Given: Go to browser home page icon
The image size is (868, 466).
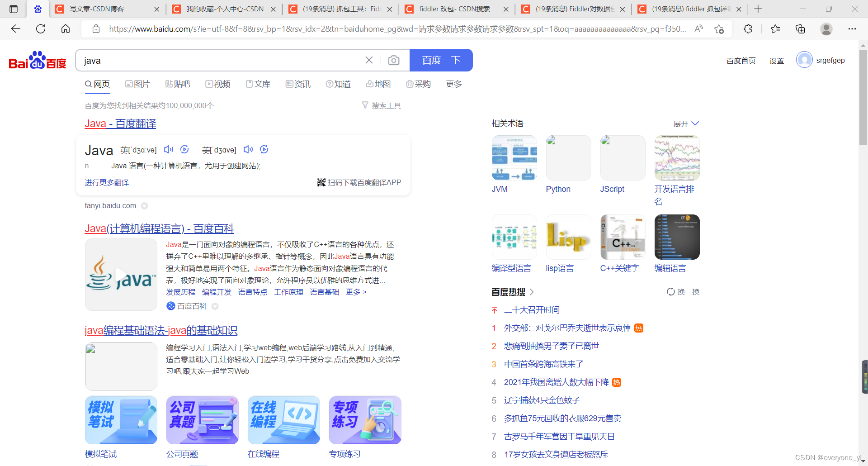Looking at the screenshot, I should click(x=66, y=29).
